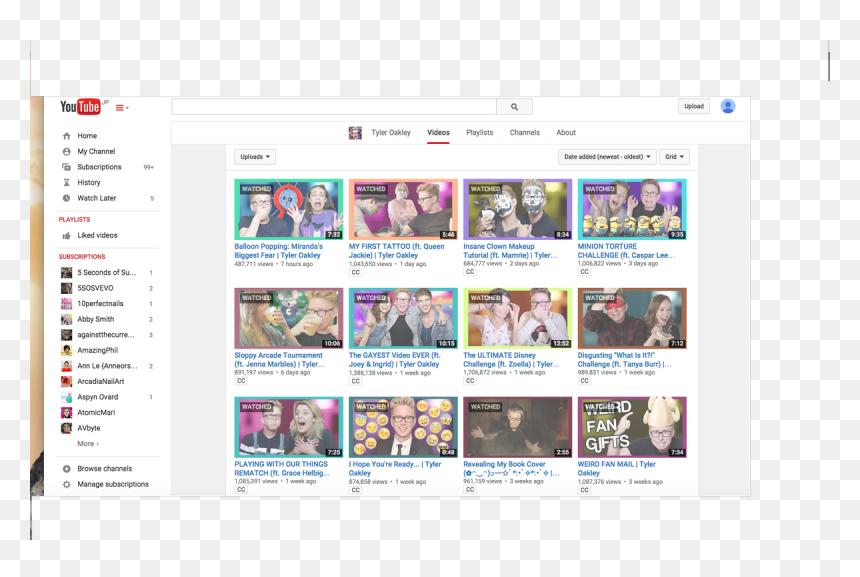Click the Abby Smith channel avatar

pos(66,319)
